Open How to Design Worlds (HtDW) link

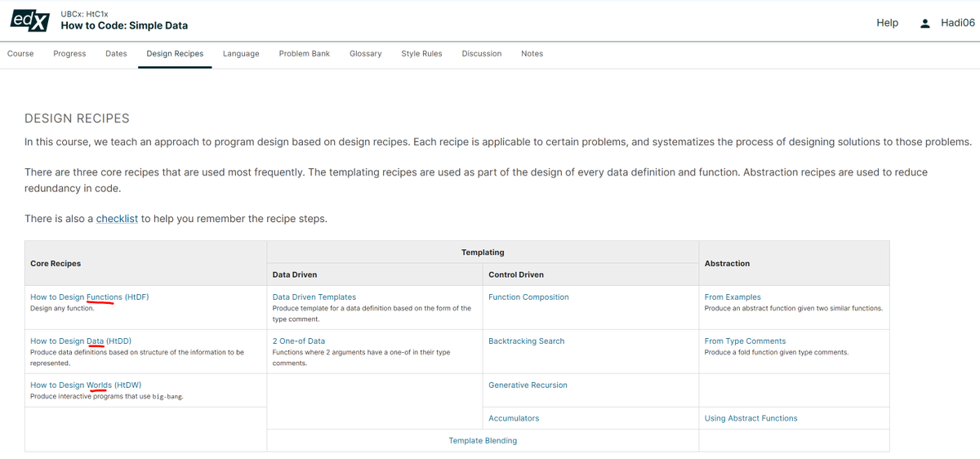87,385
